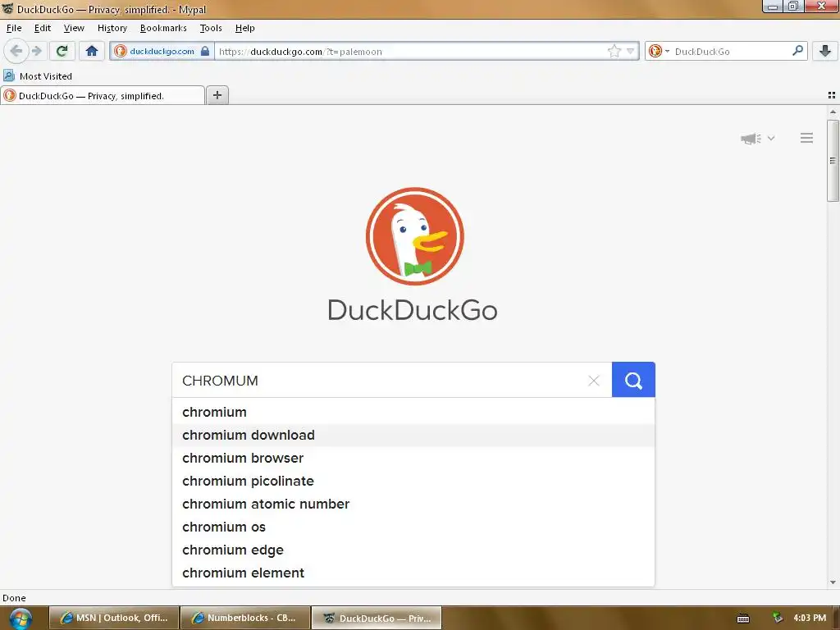Select 'chromium atomic number' suggestion
Screen dimensions: 840x630
tap(413, 504)
